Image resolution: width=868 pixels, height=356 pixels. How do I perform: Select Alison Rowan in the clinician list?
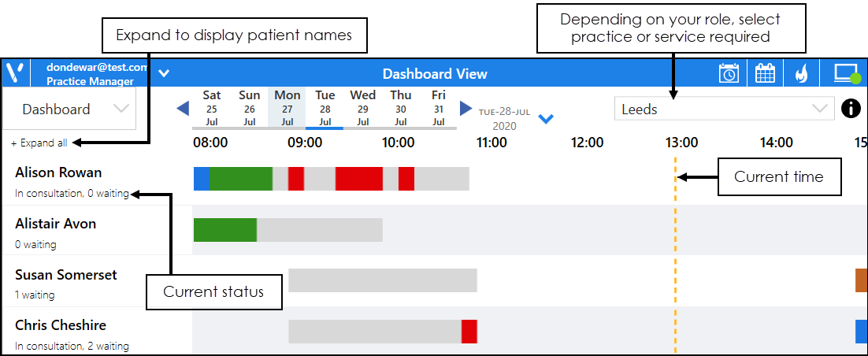coord(58,173)
